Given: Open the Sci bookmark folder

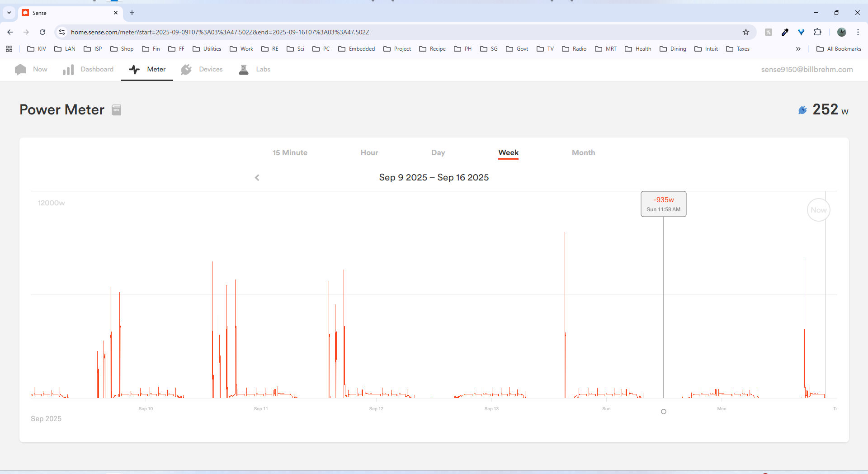Looking at the screenshot, I should [x=296, y=49].
